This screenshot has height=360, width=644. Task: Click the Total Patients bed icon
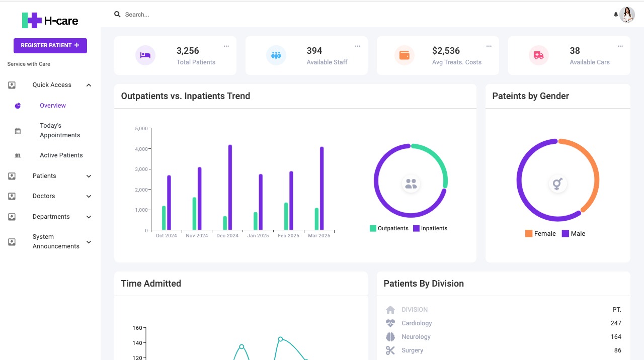145,55
